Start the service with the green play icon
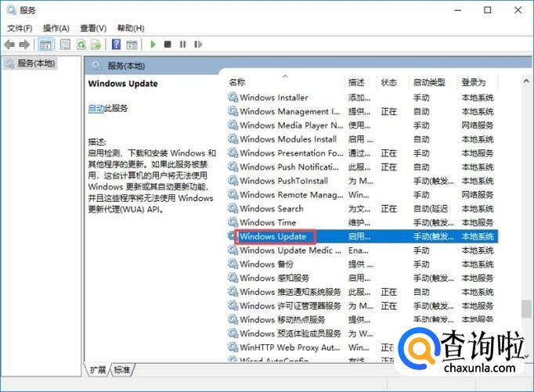534x392 pixels. [153, 45]
